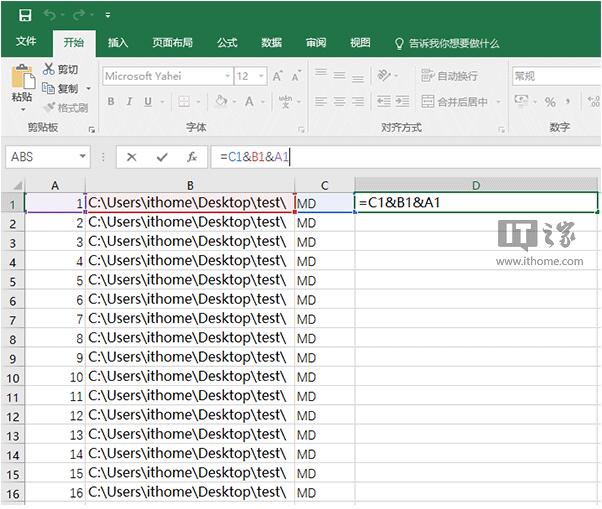This screenshot has width=602, height=509.
Task: Confirm formula with the checkmark icon
Action: click(x=162, y=157)
